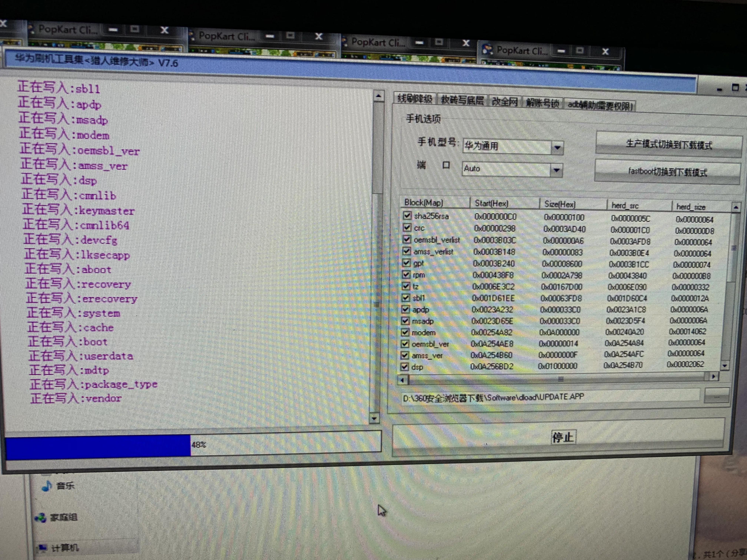The width and height of the screenshot is (747, 560).
Task: Click block table scroll down arrow
Action: (x=724, y=366)
